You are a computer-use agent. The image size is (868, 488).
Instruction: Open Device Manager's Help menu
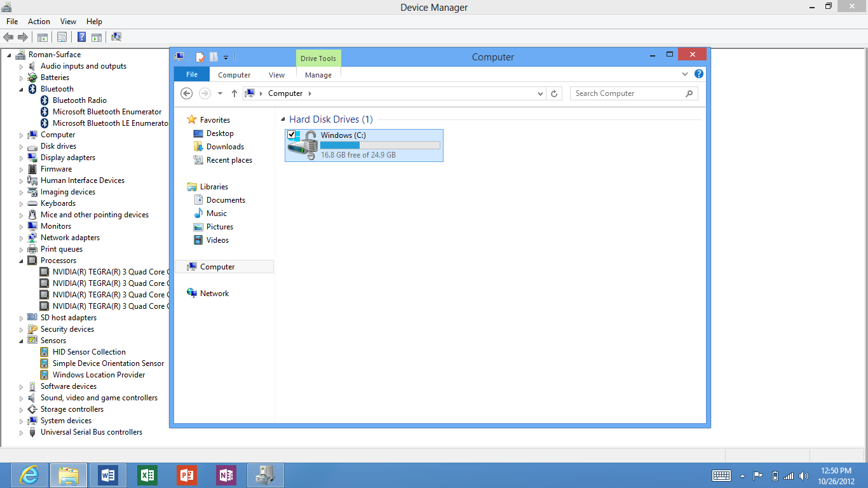point(94,22)
